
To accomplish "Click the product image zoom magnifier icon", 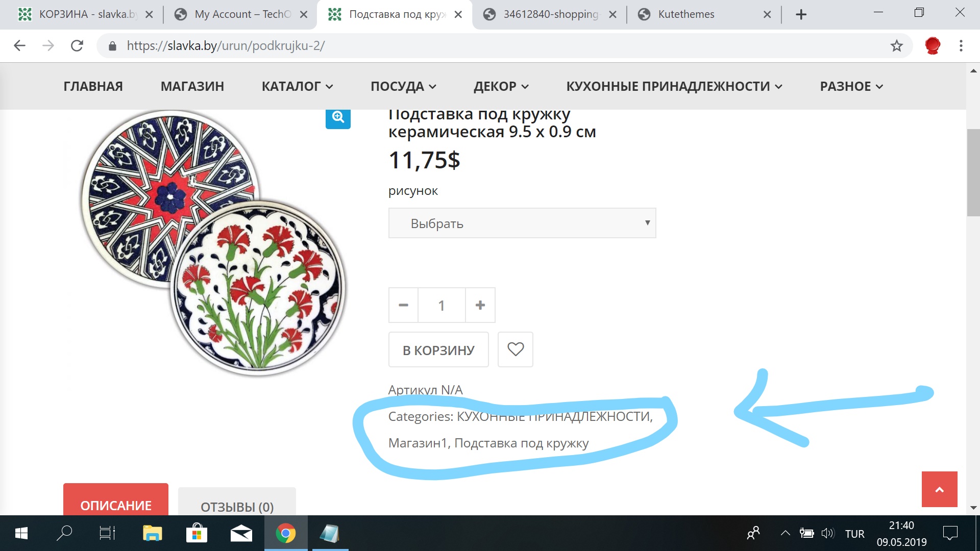I will click(x=338, y=118).
